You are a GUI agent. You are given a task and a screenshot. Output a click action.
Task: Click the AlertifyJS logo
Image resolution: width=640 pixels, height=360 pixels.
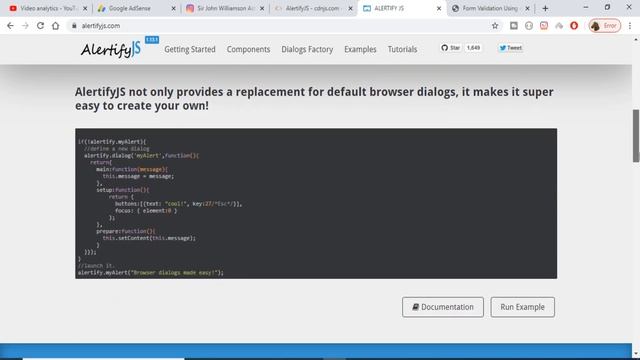[x=111, y=49]
